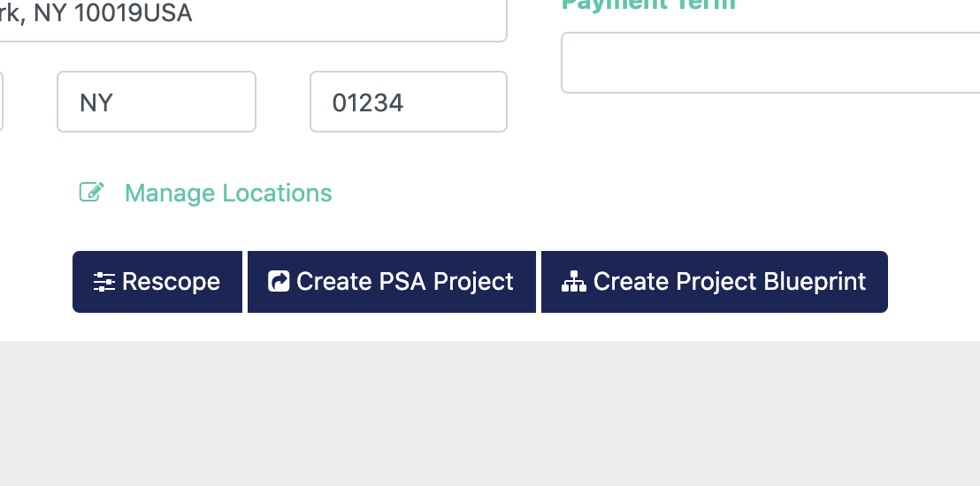Viewport: 980px width, 486px height.
Task: Focus the state field containing NY
Action: pyautogui.click(x=157, y=102)
